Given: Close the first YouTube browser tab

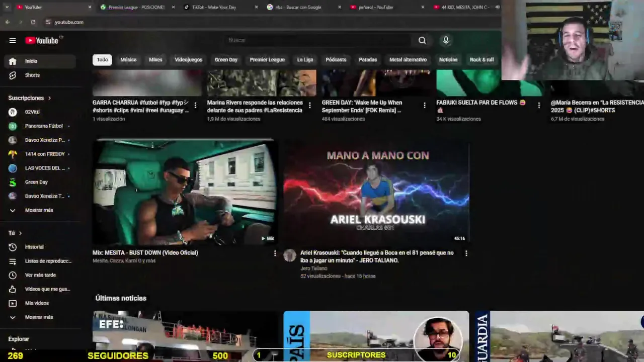Looking at the screenshot, I should 90,7.
